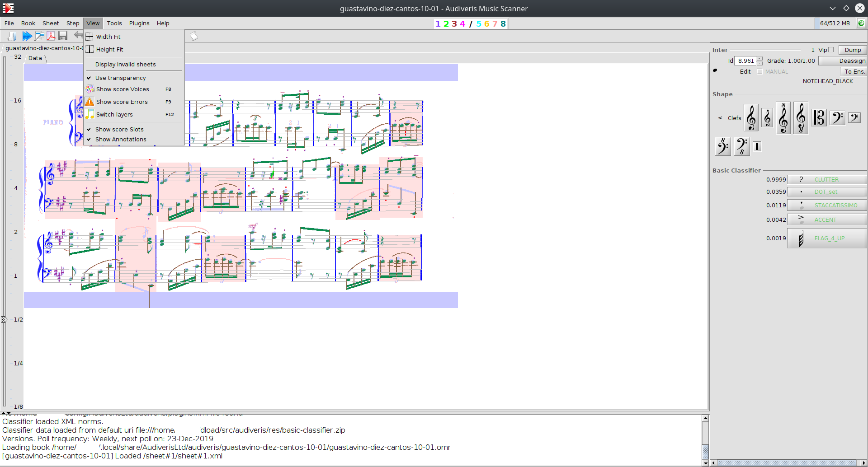
Task: Click the undo arrow in the toolbar
Action: [78, 36]
